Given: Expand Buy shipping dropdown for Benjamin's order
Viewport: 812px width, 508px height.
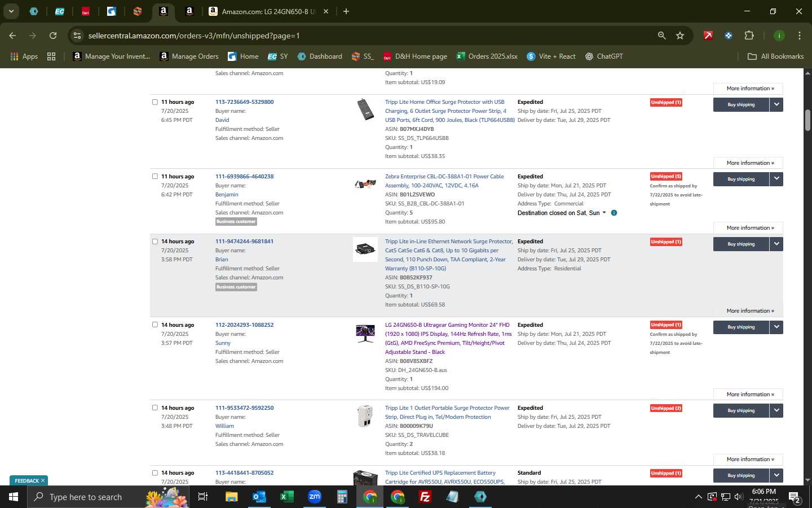Looking at the screenshot, I should coord(776,179).
